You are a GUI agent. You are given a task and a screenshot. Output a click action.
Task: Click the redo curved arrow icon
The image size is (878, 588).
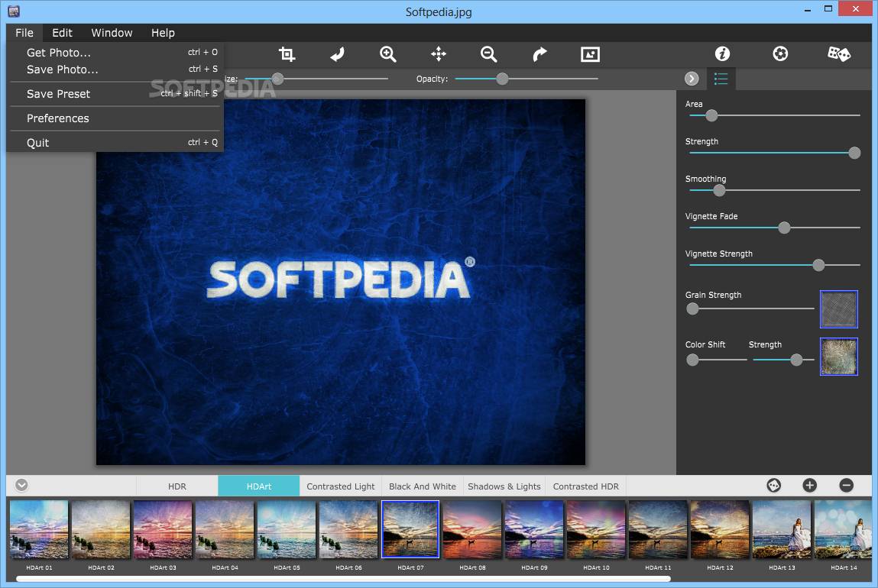[x=539, y=54]
